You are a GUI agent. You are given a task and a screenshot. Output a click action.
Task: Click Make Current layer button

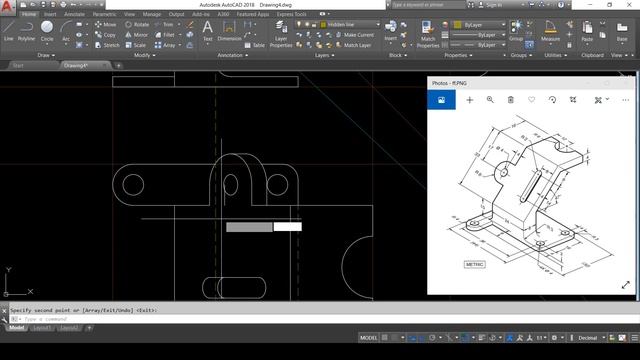point(355,35)
